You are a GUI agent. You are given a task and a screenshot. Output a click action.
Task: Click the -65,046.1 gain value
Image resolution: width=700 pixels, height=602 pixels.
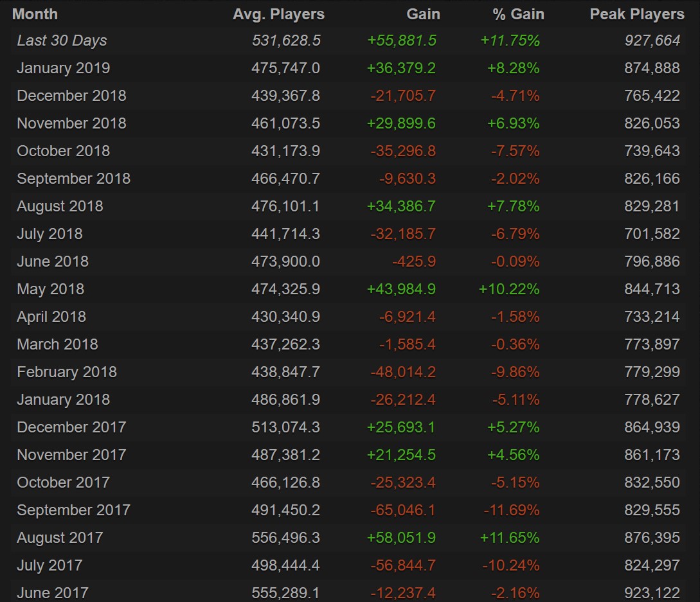(x=403, y=510)
